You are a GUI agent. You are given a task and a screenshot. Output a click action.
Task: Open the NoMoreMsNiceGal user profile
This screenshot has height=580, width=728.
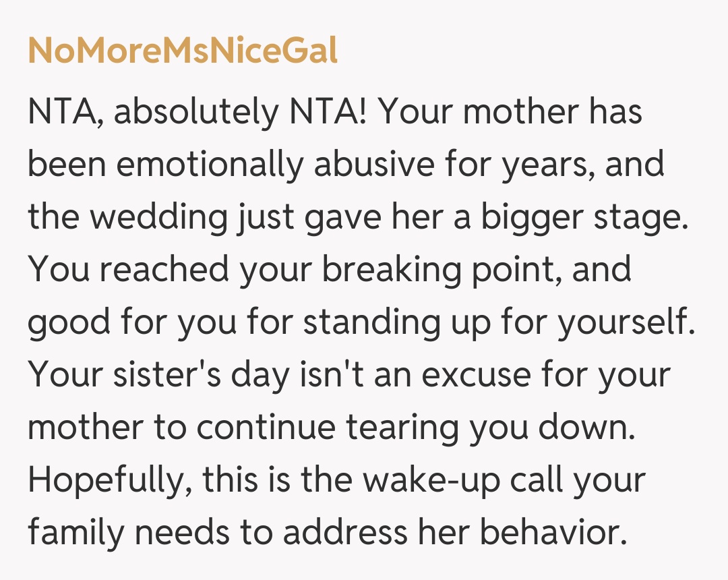pos(183,51)
